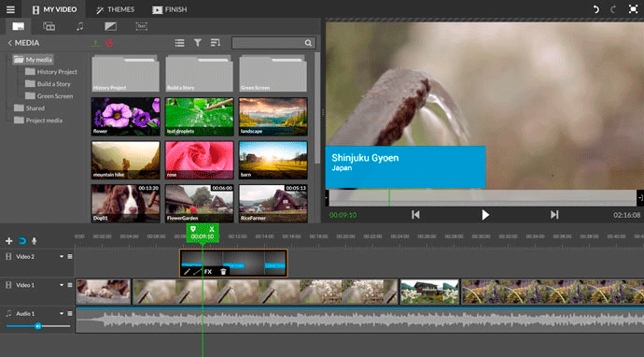Split clip with playhead scissors icon
The width and height of the screenshot is (644, 357).
[x=212, y=229]
